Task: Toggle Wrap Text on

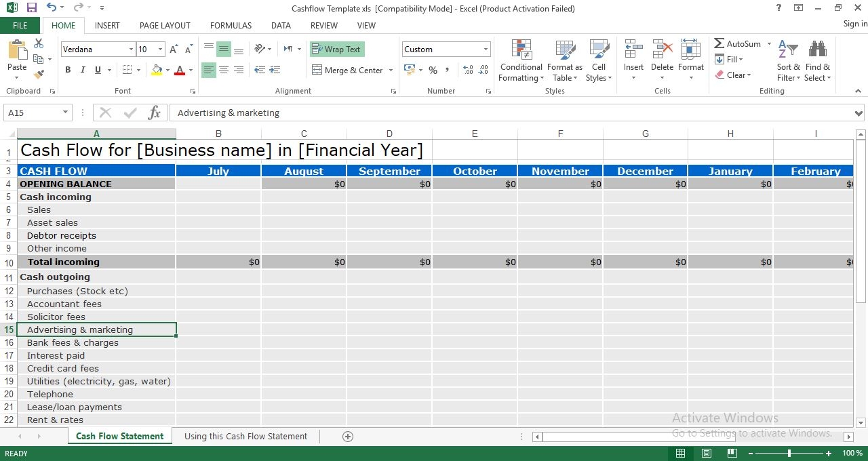Action: coord(336,49)
